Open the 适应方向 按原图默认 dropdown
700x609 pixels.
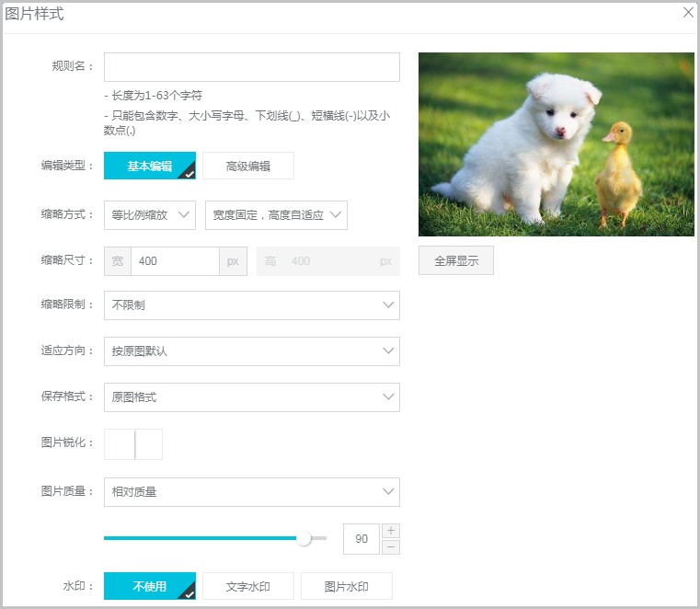[x=252, y=351]
